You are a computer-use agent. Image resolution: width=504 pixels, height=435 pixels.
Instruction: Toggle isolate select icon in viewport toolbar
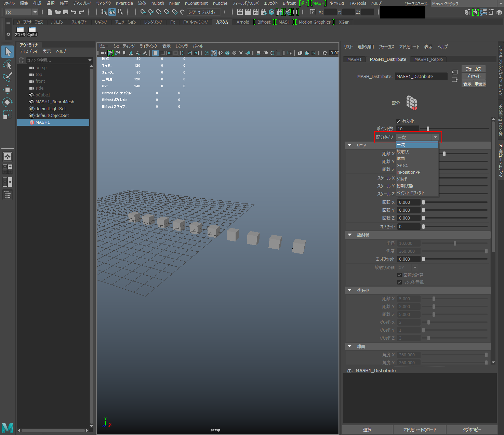(290, 53)
